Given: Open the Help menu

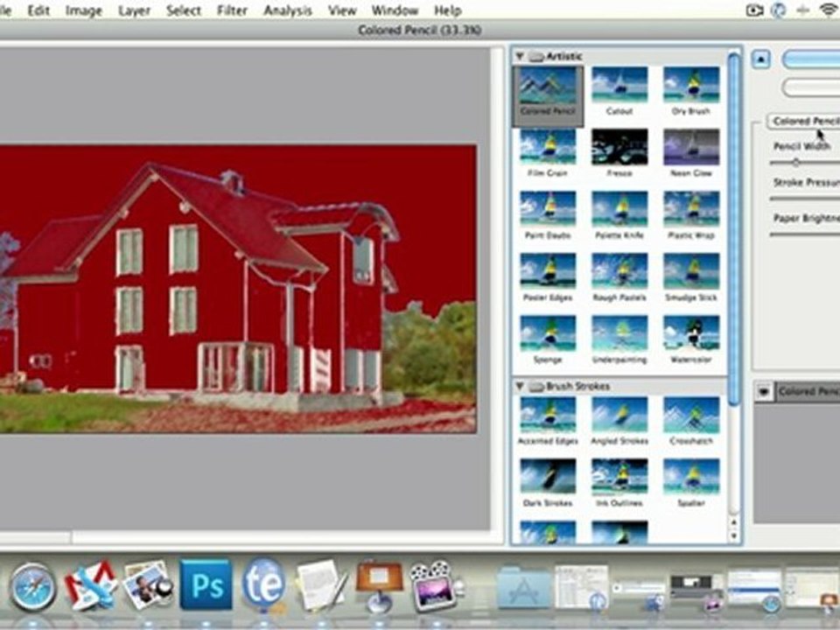Looking at the screenshot, I should (447, 10).
